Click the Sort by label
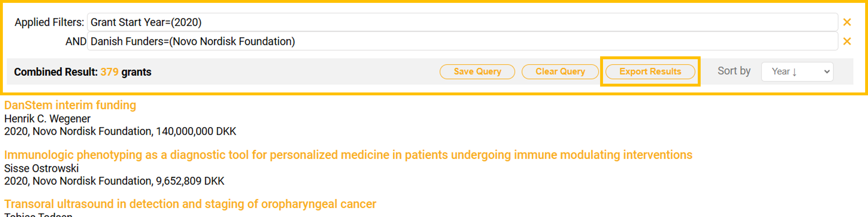Image resolution: width=868 pixels, height=217 pixels. pos(734,71)
